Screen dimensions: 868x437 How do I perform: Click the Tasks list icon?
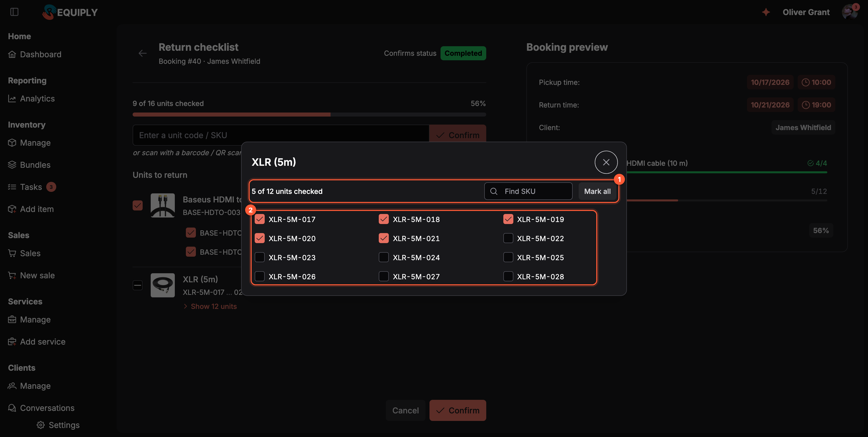12,187
